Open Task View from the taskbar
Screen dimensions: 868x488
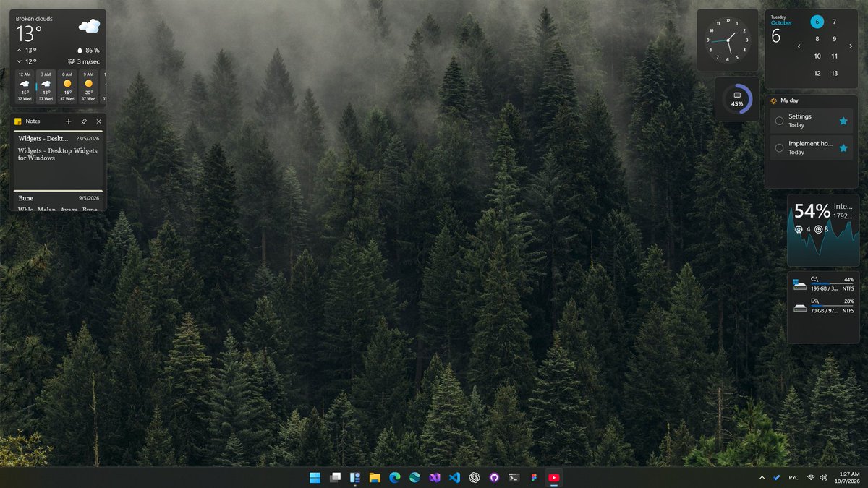(335, 477)
